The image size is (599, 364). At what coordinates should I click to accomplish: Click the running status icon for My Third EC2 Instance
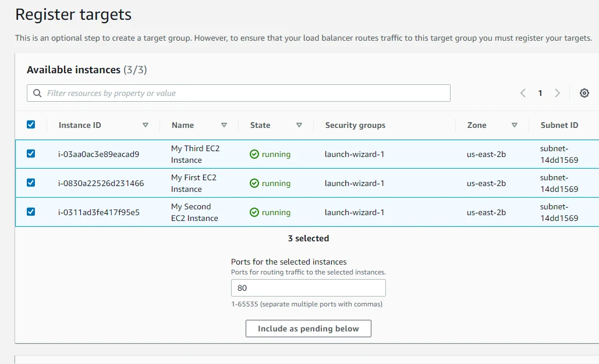254,154
